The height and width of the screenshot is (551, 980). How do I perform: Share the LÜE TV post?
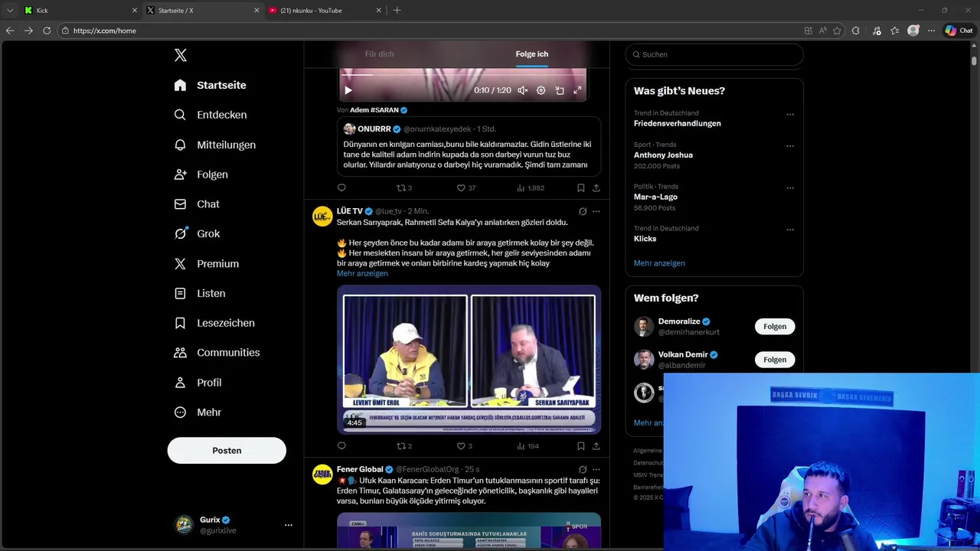(596, 446)
